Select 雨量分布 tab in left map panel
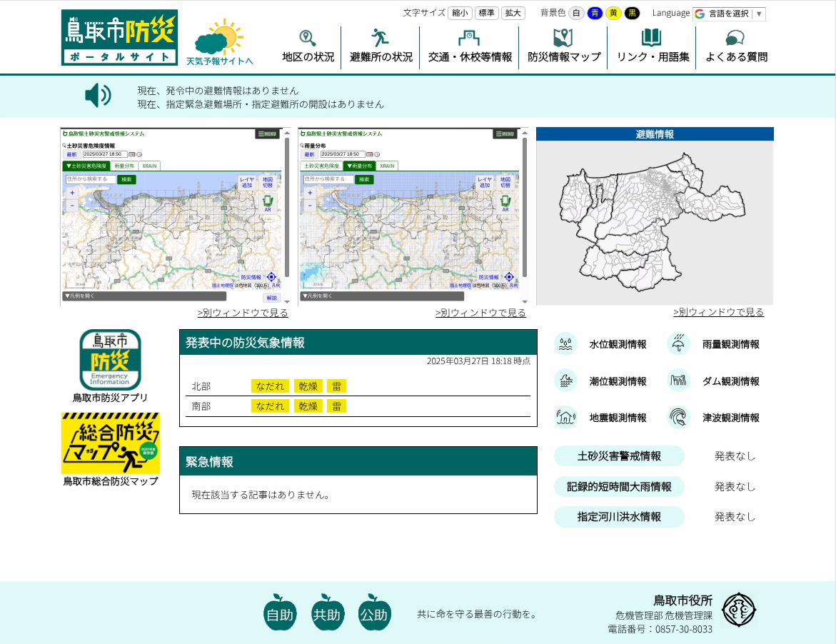The image size is (836, 644). 124,166
